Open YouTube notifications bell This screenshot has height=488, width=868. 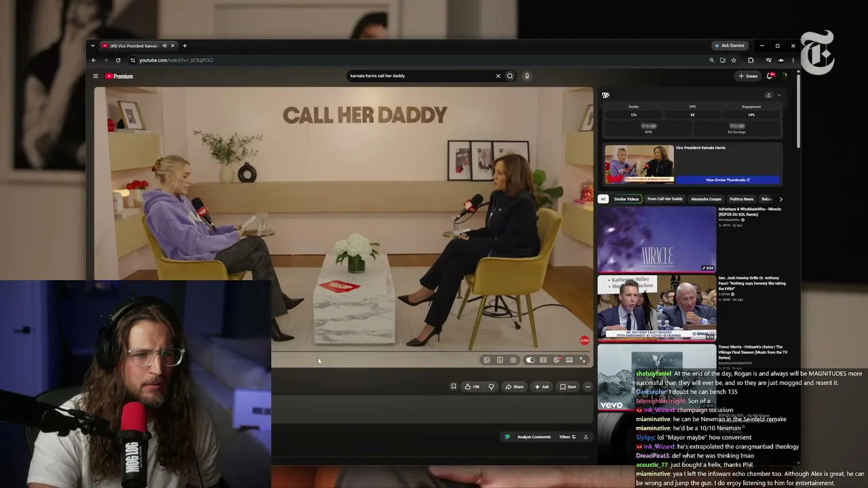[770, 76]
